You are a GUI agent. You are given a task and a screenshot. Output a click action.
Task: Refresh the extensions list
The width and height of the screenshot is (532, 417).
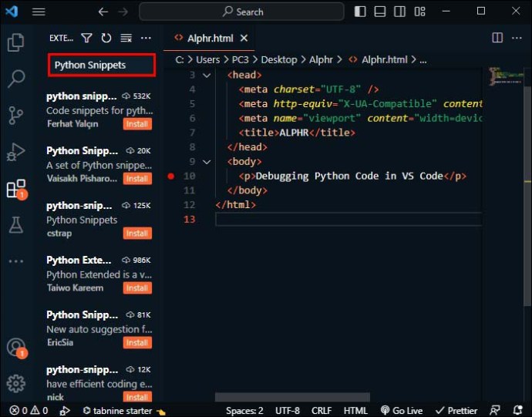[106, 38]
